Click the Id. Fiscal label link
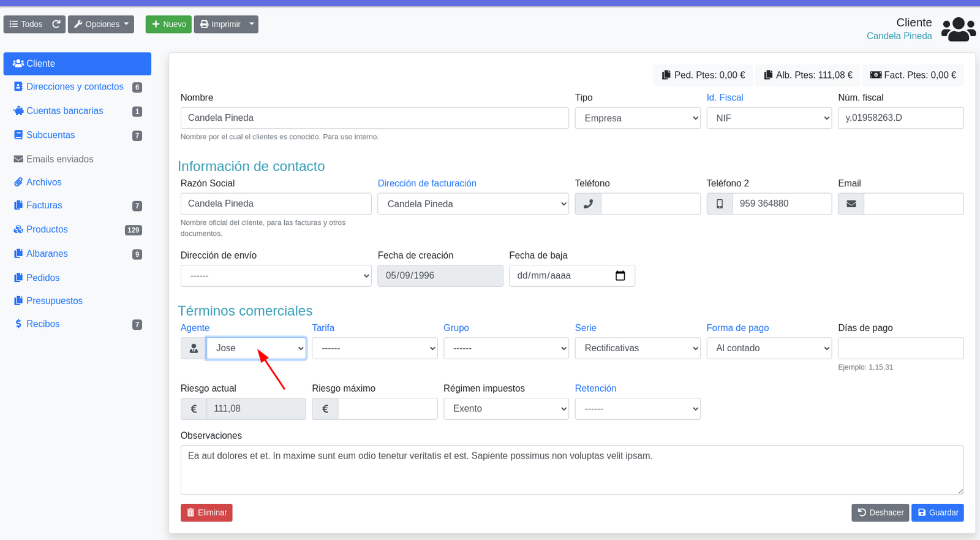 [725, 97]
